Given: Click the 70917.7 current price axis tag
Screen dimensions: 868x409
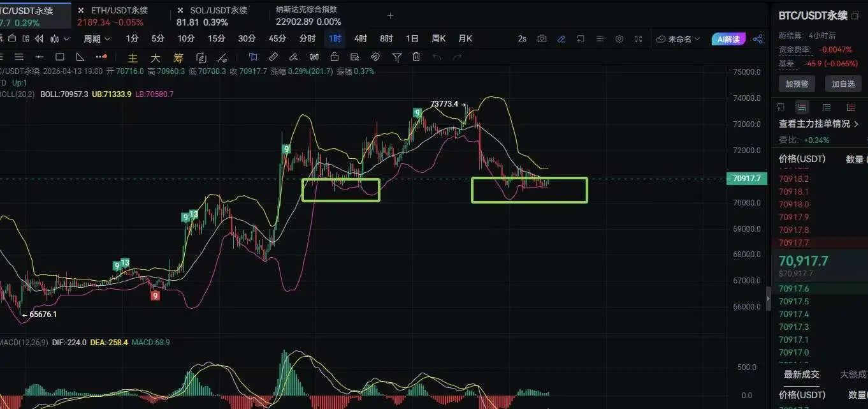Looking at the screenshot, I should click(746, 179).
